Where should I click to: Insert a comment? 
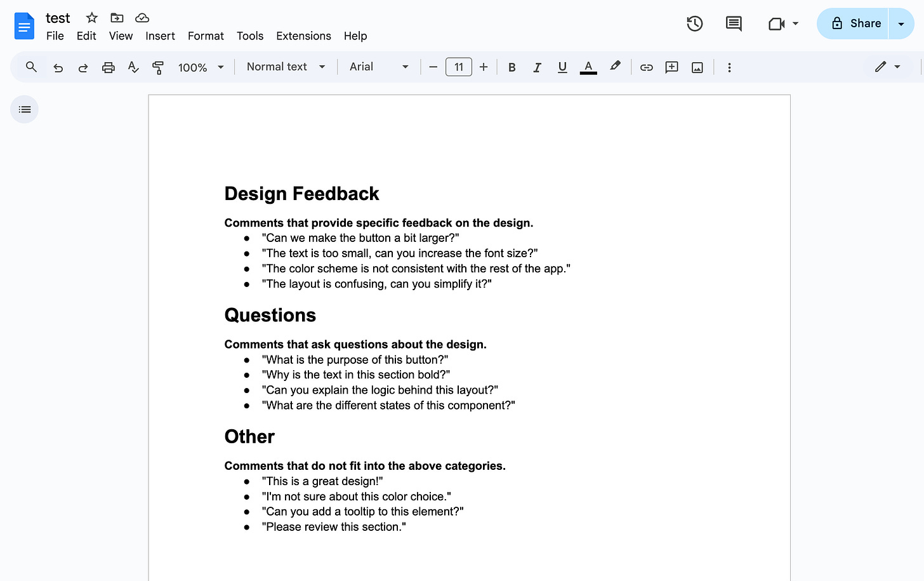tap(671, 67)
